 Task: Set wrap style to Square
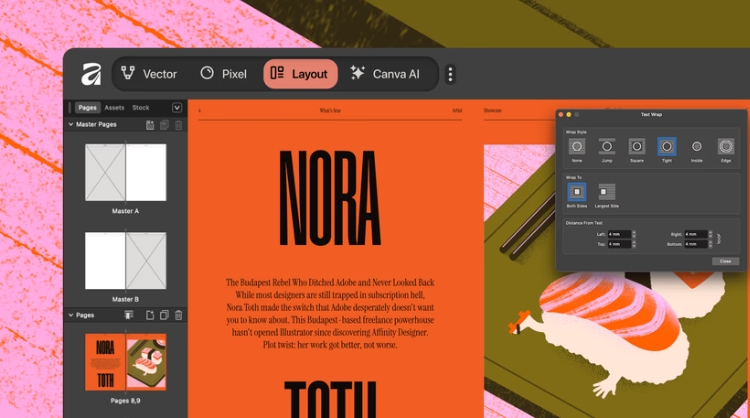pos(637,146)
